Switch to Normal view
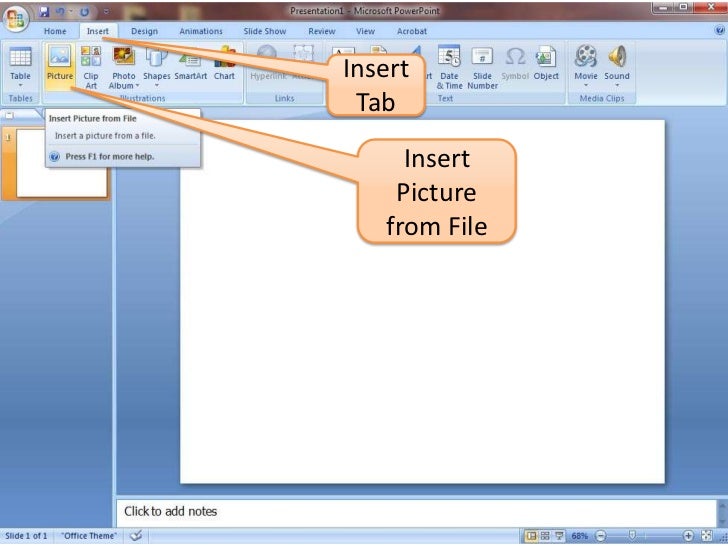 click(x=531, y=536)
